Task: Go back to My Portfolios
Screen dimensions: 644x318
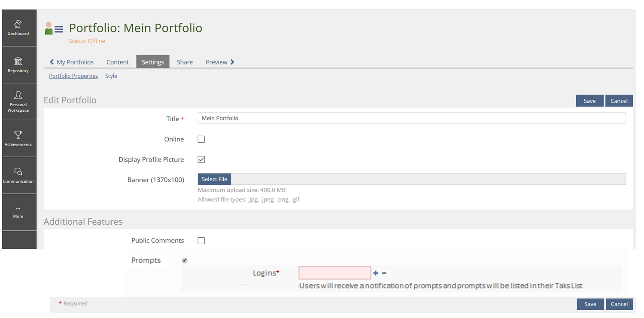Action: point(72,62)
